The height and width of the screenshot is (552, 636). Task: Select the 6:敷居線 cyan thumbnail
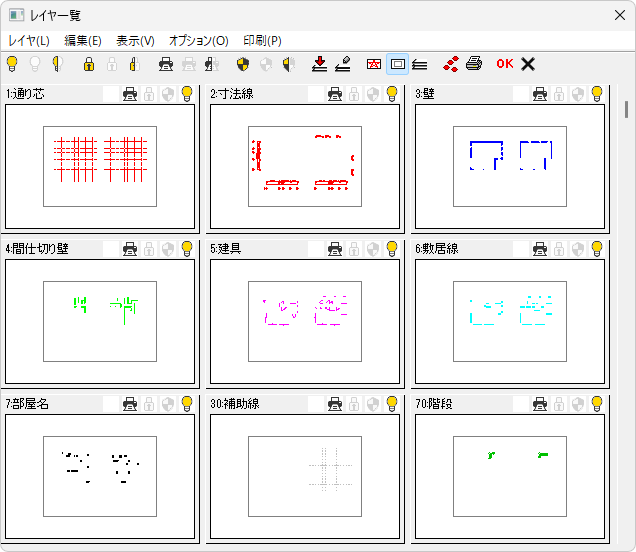coord(510,322)
